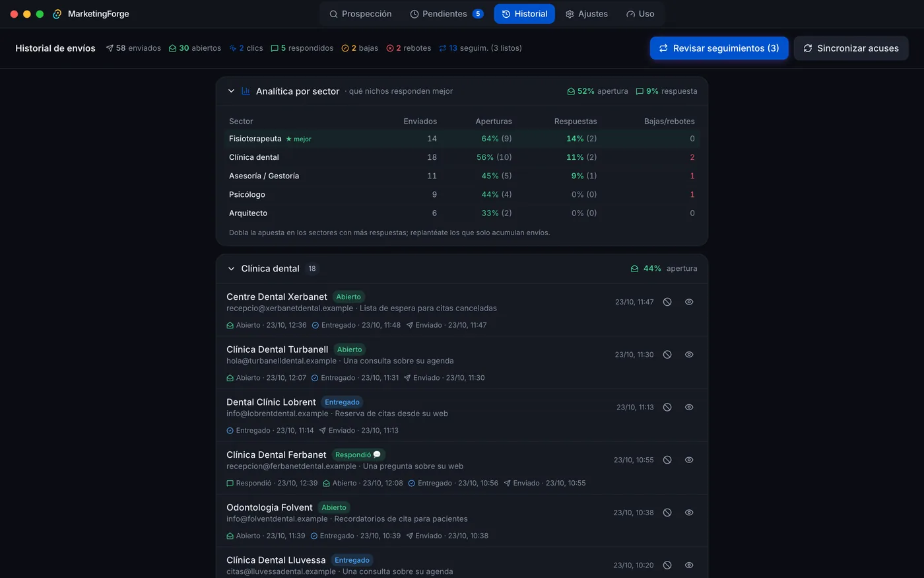Toggle eye preview for Centre Dental Xerbanet
Screen dimensions: 924x578
[x=689, y=302]
